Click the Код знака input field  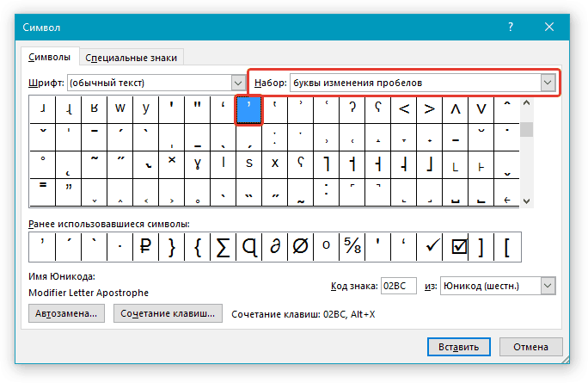coord(399,286)
